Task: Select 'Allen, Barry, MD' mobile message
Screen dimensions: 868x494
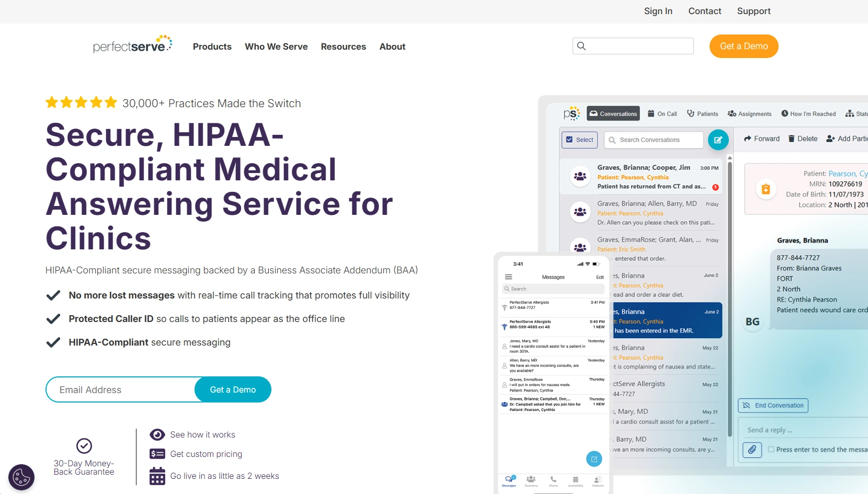Action: click(553, 365)
